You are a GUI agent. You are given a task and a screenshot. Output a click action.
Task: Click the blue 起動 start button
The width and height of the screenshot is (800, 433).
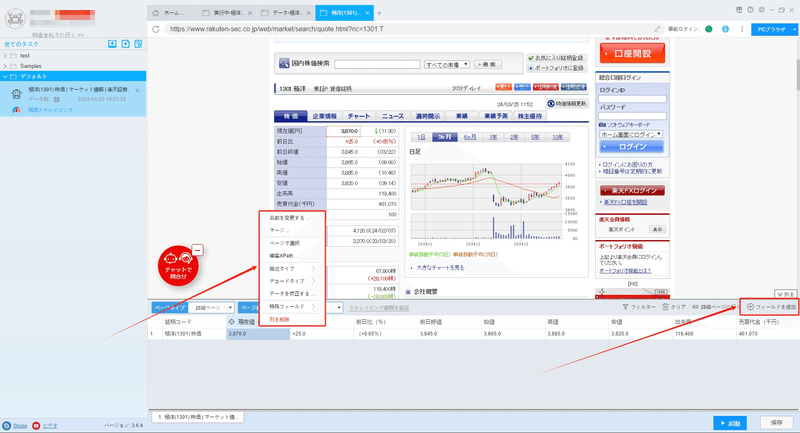730,423
